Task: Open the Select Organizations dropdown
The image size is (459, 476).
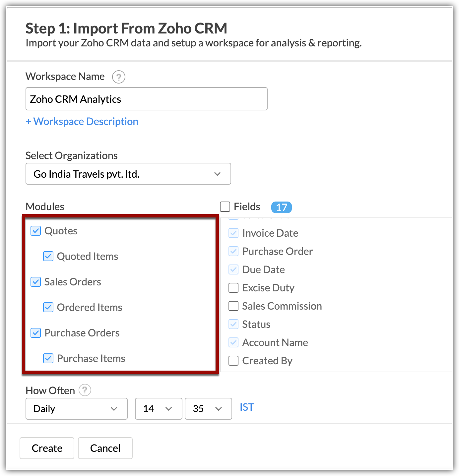Action: coord(128,174)
